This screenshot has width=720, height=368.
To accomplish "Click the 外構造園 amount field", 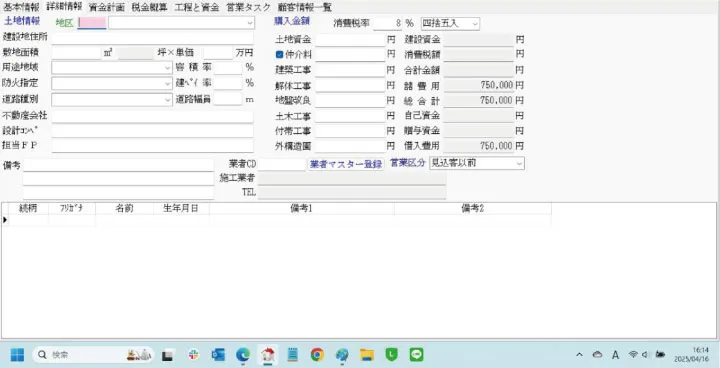I will coord(350,147).
